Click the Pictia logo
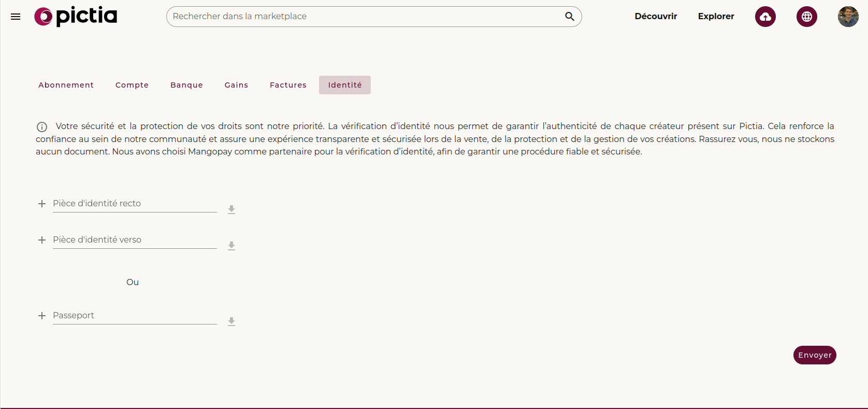The height and width of the screenshot is (409, 868). [76, 17]
